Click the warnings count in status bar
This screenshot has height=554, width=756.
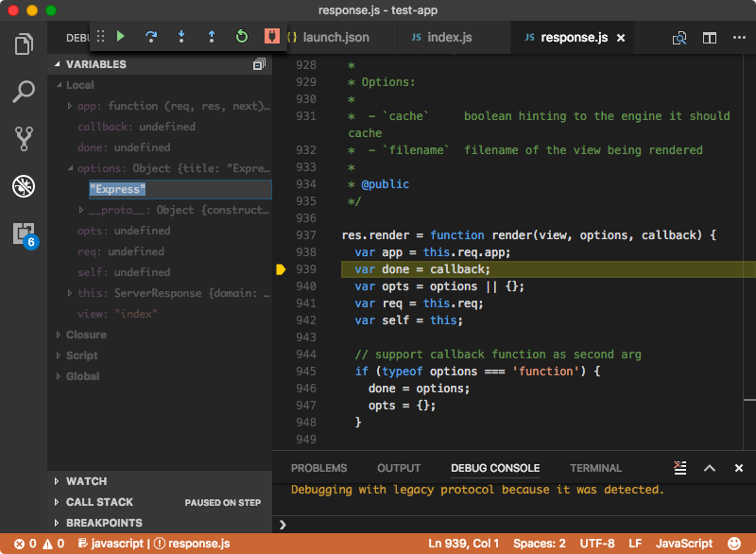coord(54,544)
